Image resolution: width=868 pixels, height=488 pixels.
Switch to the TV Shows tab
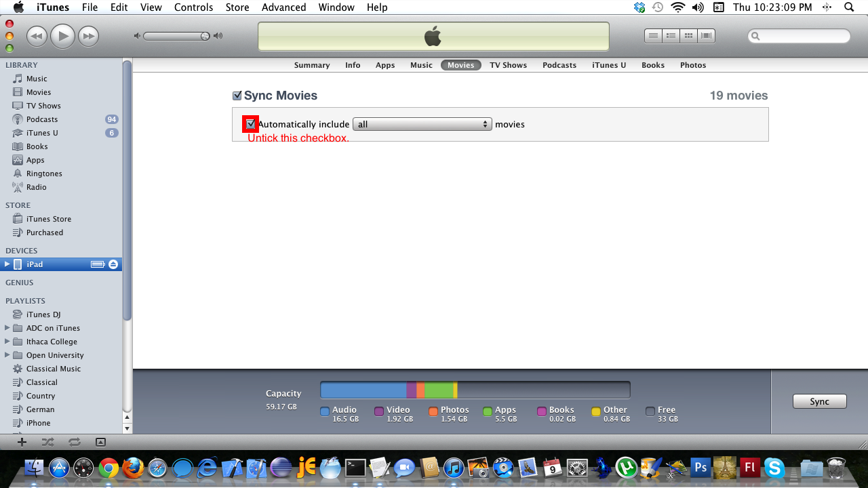(x=508, y=65)
